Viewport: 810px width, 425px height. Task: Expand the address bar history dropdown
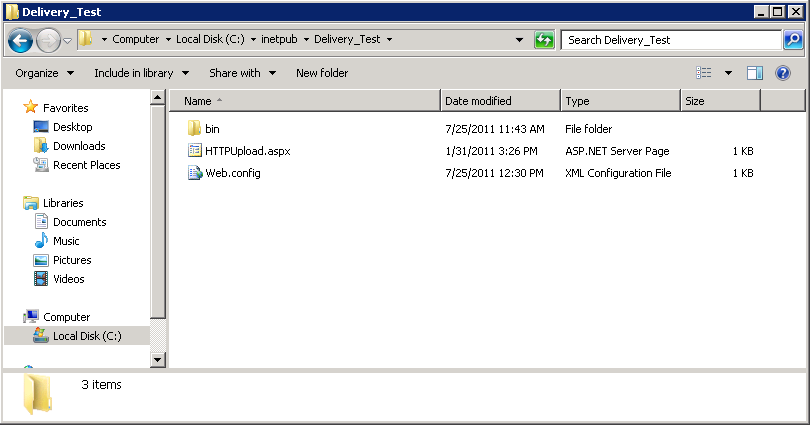pyautogui.click(x=520, y=40)
